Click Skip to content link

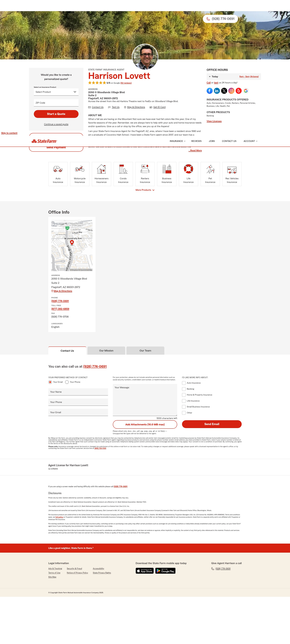coord(9,133)
